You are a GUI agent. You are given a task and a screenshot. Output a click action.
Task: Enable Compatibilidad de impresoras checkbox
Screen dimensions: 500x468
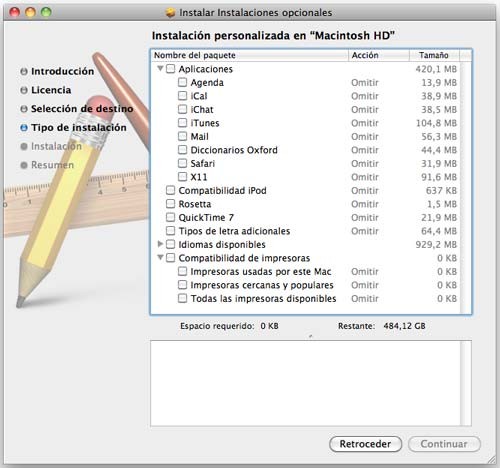pos(170,258)
